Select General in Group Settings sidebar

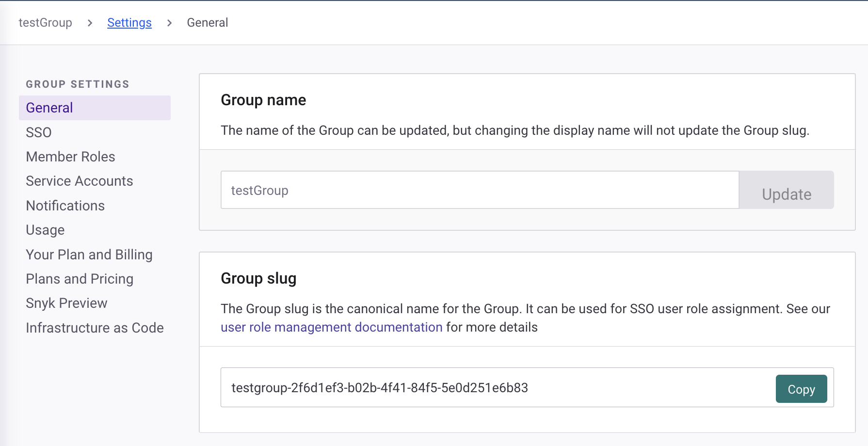tap(49, 108)
